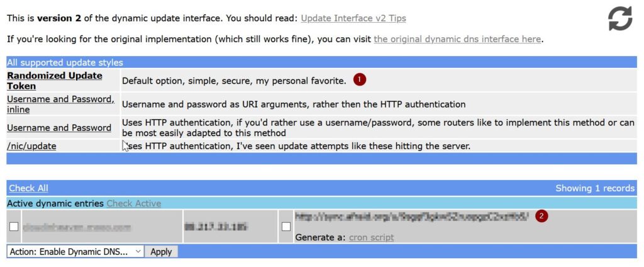Screen dimensions: 644x267
Task: Choose Username and Password, inline style
Action: 60,104
